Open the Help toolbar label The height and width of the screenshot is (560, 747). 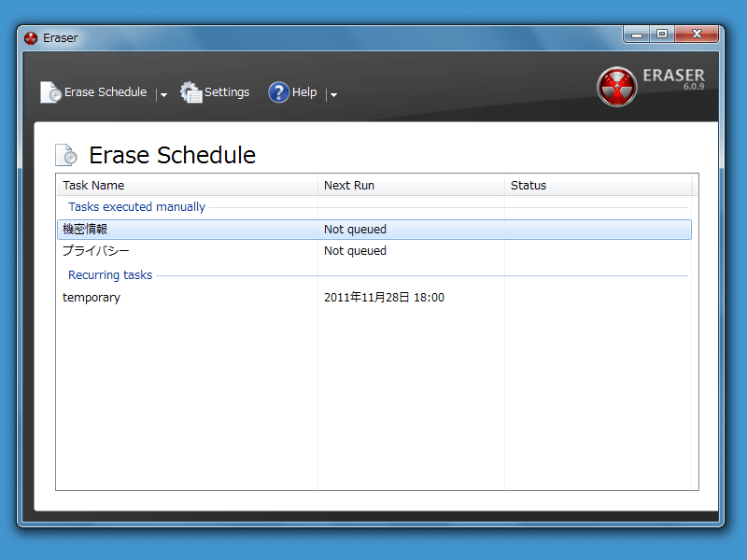(x=304, y=91)
